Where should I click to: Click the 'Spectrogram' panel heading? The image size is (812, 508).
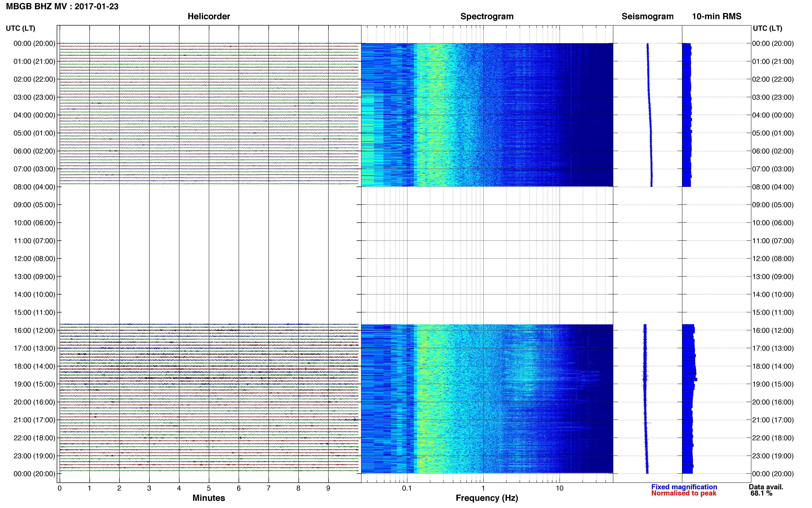[x=487, y=16]
